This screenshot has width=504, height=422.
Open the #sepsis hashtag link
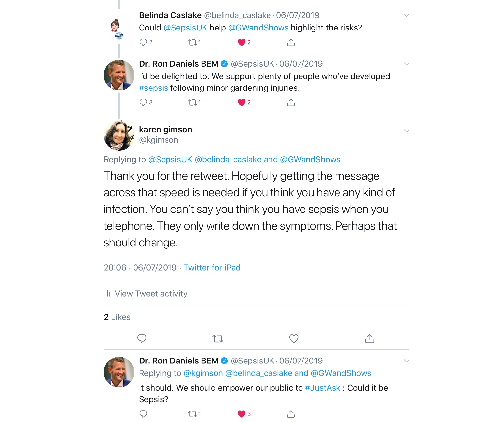[x=153, y=88]
